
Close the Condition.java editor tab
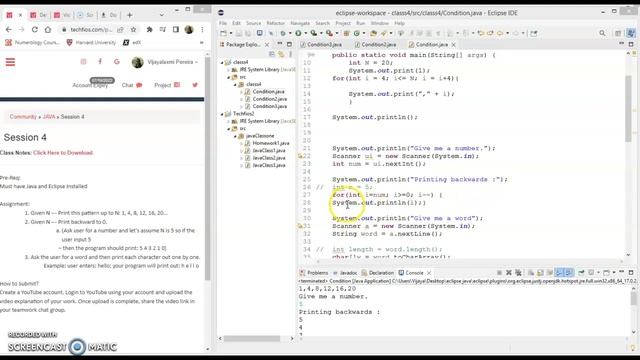pyautogui.click(x=453, y=44)
